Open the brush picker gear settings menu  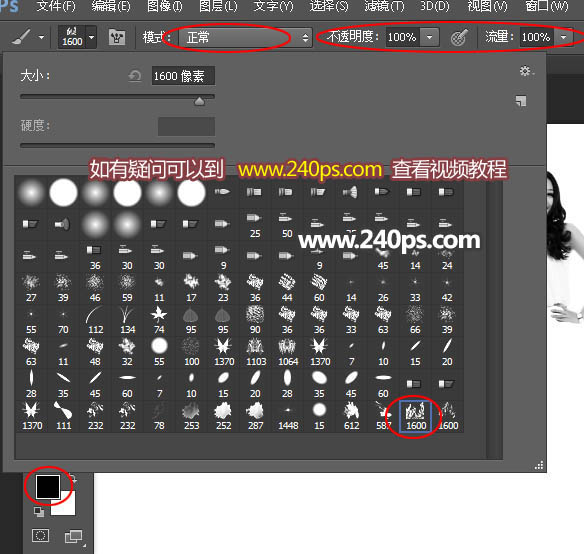[526, 71]
